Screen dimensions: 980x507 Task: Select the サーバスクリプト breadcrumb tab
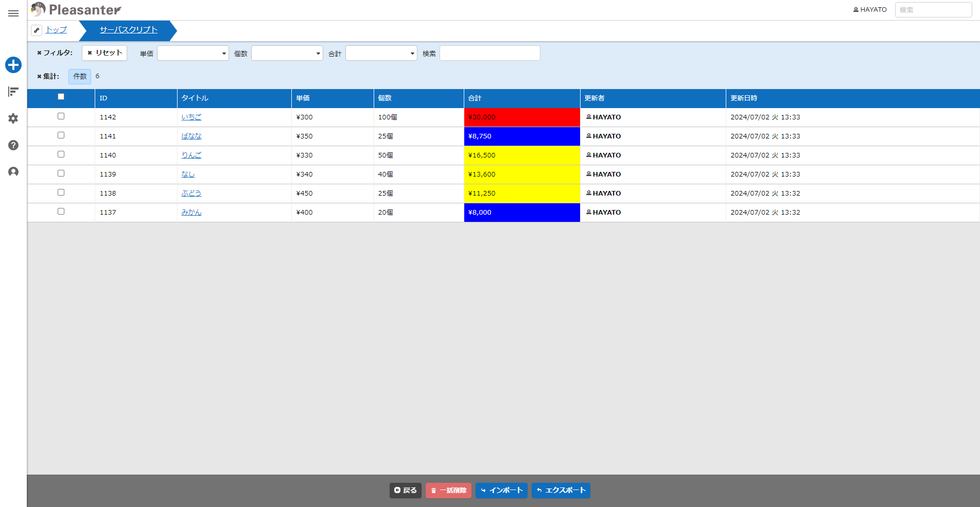point(129,30)
